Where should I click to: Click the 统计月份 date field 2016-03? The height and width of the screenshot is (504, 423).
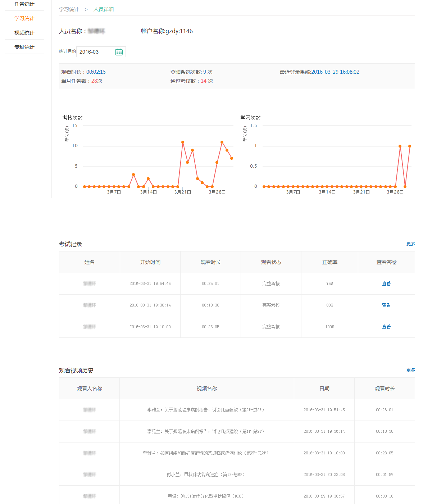[x=95, y=52]
